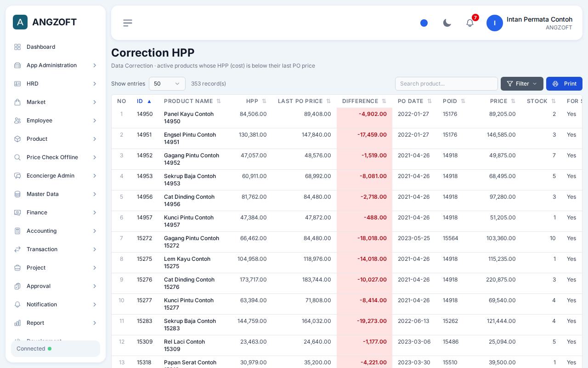Click the HRD sidebar icon
The height and width of the screenshot is (368, 588).
coord(17,84)
